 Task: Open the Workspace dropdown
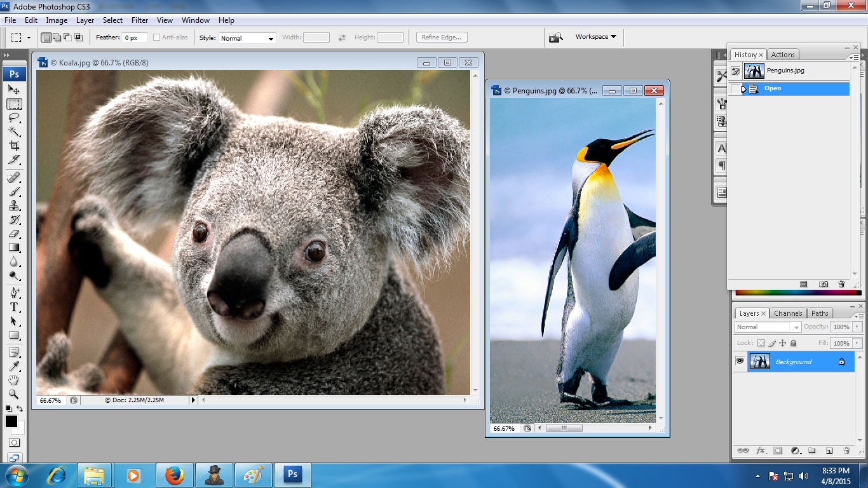pos(595,37)
